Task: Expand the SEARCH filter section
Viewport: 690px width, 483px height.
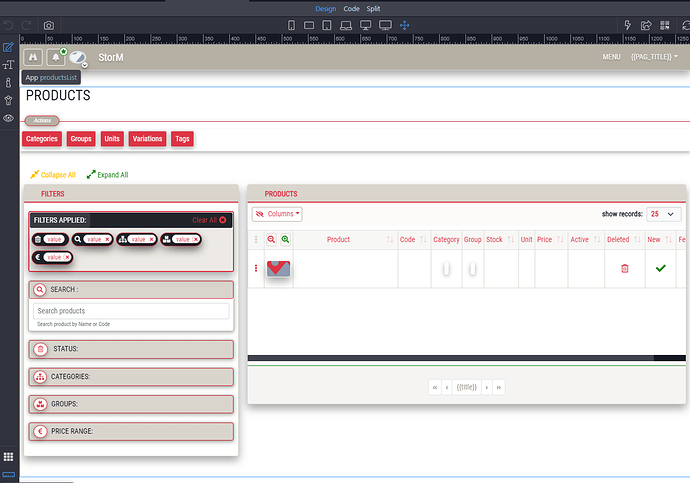Action: pos(131,289)
